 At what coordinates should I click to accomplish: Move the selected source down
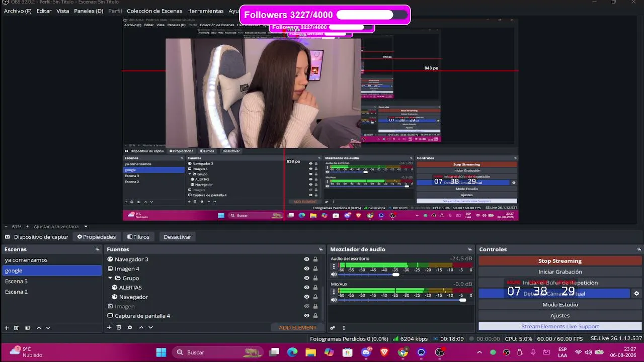150,327
